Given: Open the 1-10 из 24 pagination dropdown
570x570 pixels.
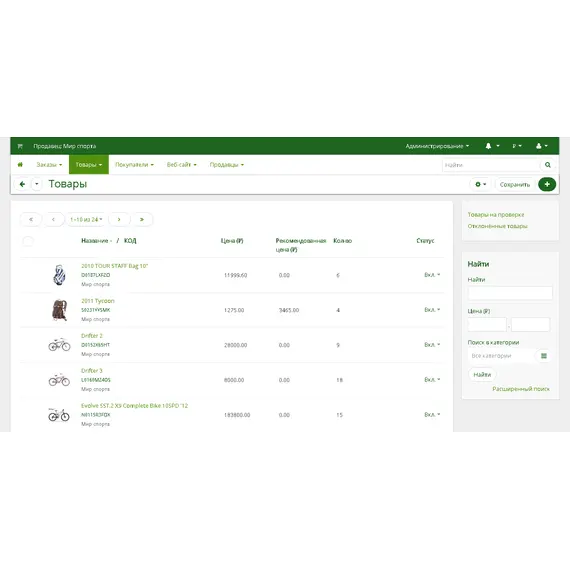Looking at the screenshot, I should (x=86, y=219).
